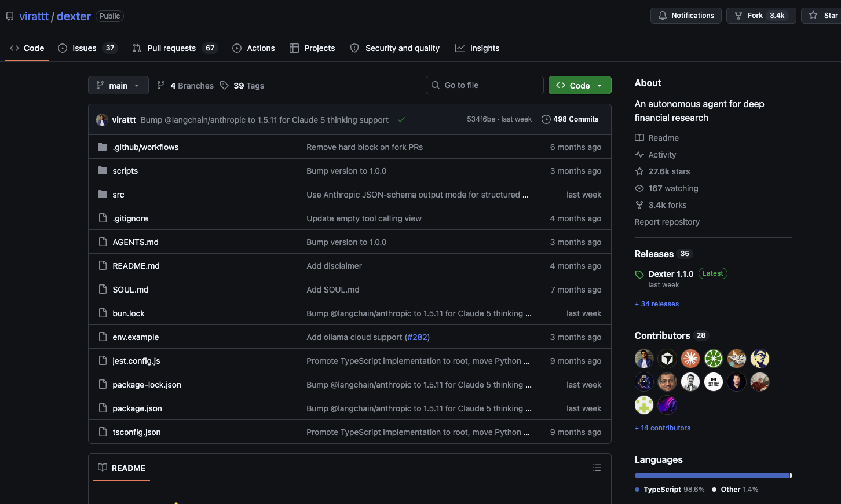
Task: Click the file icon beside README.md
Action: [103, 265]
